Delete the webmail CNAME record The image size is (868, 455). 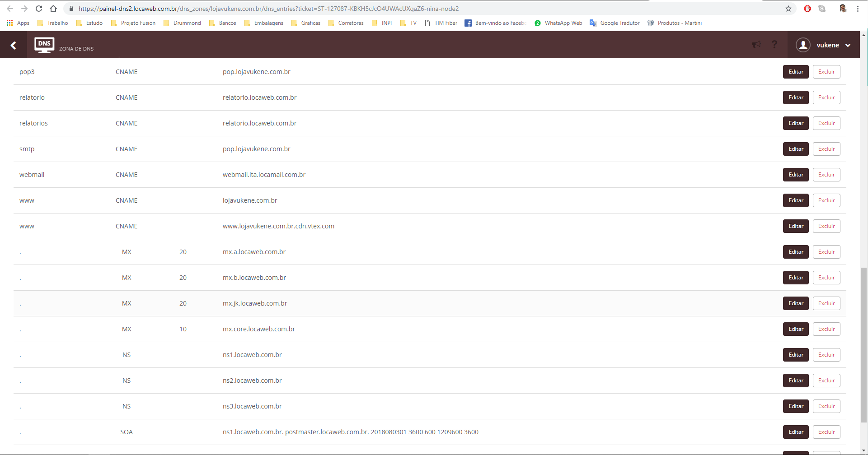click(x=826, y=175)
